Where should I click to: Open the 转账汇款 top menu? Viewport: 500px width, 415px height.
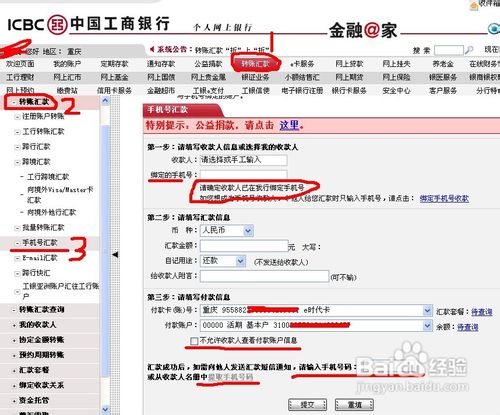255,64
